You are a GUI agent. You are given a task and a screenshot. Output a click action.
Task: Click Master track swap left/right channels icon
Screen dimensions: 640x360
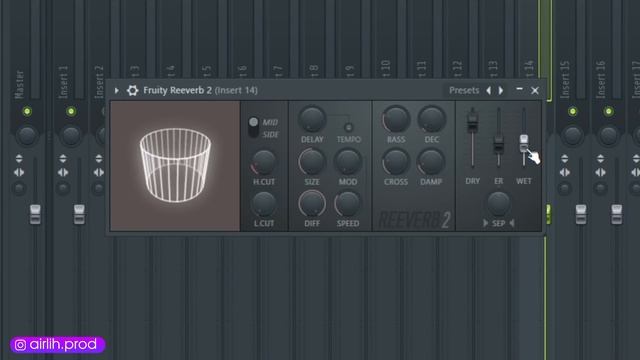click(x=19, y=173)
